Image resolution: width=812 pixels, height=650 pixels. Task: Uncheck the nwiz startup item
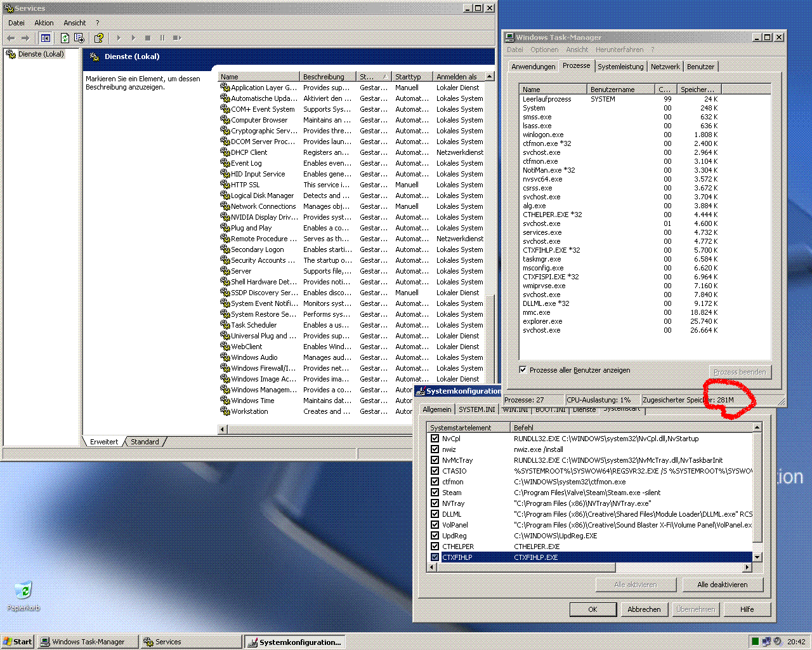[x=435, y=449]
